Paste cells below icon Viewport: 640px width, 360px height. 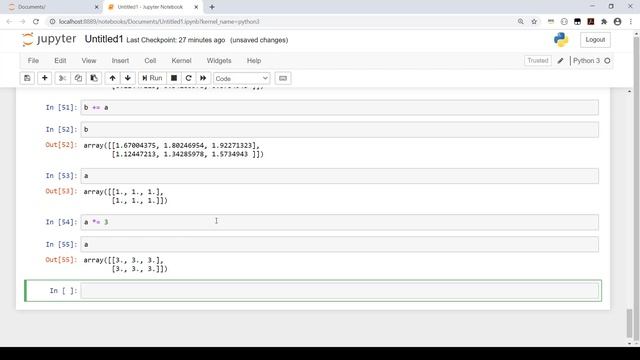coord(94,78)
